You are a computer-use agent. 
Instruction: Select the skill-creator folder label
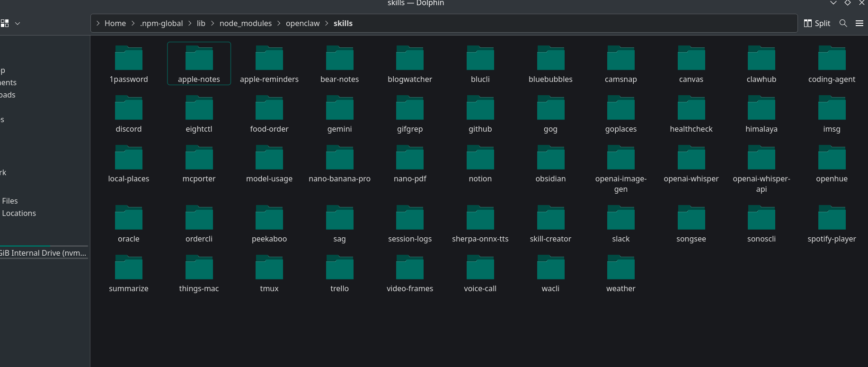pyautogui.click(x=551, y=239)
